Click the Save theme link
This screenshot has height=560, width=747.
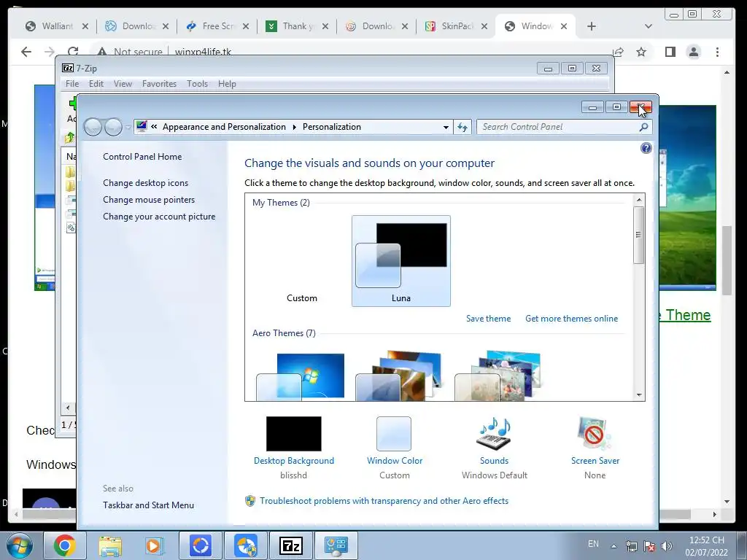coord(488,319)
